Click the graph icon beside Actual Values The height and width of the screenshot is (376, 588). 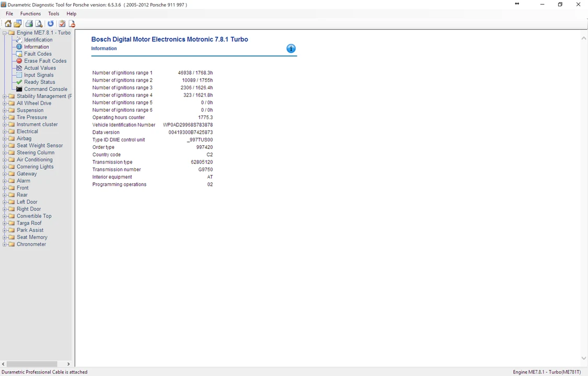point(19,68)
